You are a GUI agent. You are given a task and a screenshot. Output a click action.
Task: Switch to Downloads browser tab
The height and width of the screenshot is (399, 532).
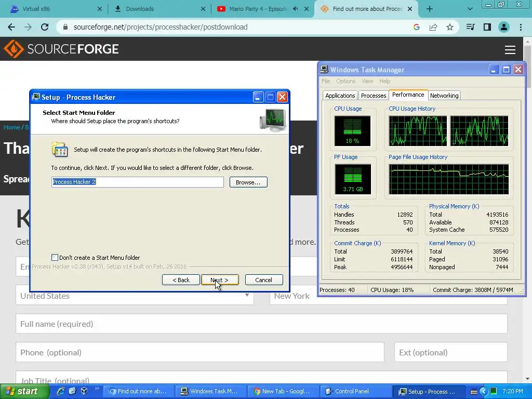pyautogui.click(x=159, y=9)
